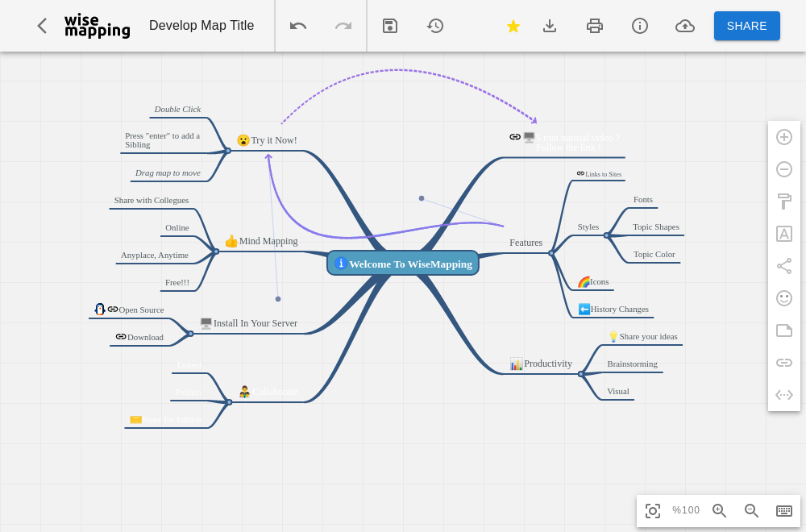Image resolution: width=806 pixels, height=532 pixels.
Task: Collapse the Styles sub-branch node
Action: coord(607,235)
